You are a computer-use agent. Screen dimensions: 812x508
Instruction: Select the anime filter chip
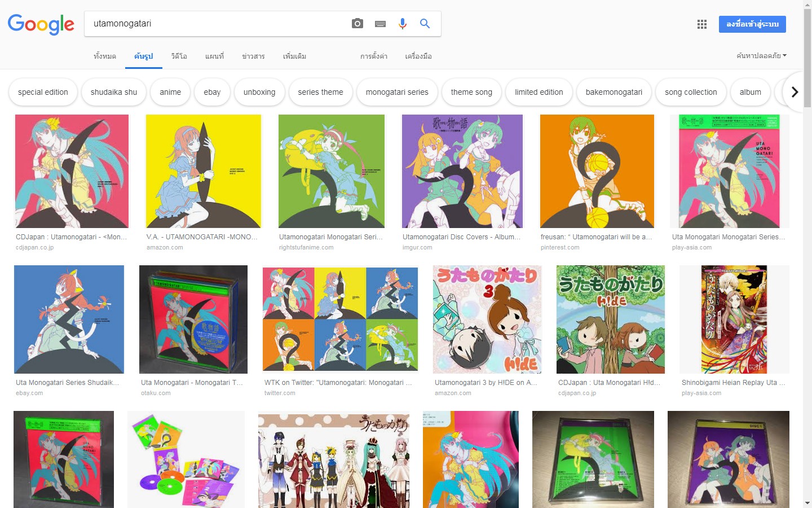(x=170, y=92)
